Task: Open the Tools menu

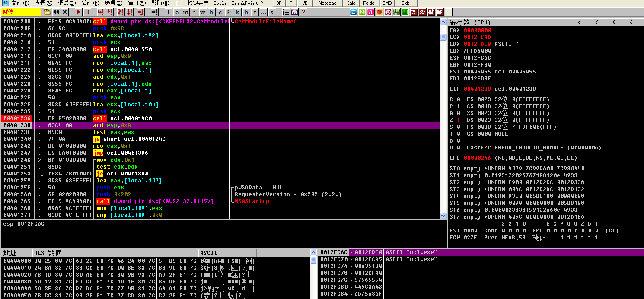Action: click(x=220, y=3)
